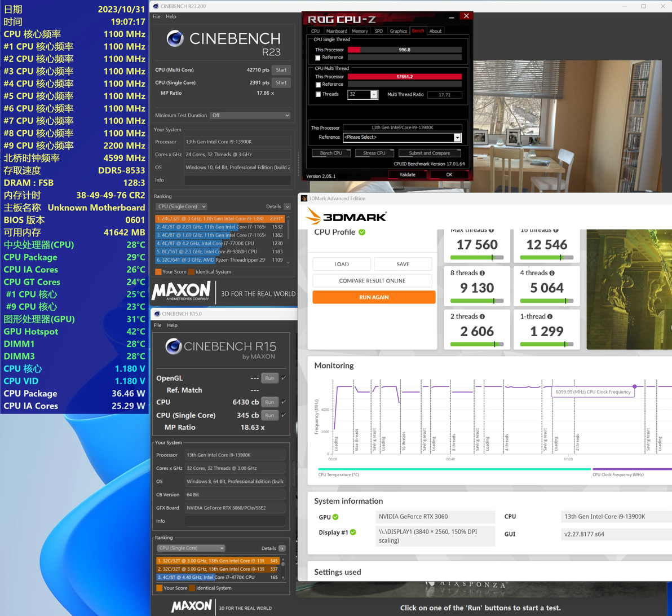Click the Cinebench R23 title bar app icon
Image resolution: width=672 pixels, height=616 pixels.
156,6
